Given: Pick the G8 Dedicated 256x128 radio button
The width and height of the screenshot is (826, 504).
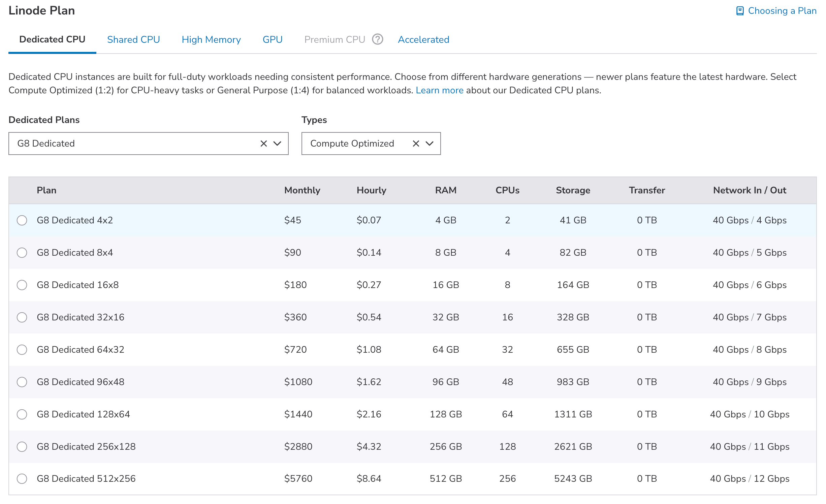Looking at the screenshot, I should pyautogui.click(x=22, y=447).
